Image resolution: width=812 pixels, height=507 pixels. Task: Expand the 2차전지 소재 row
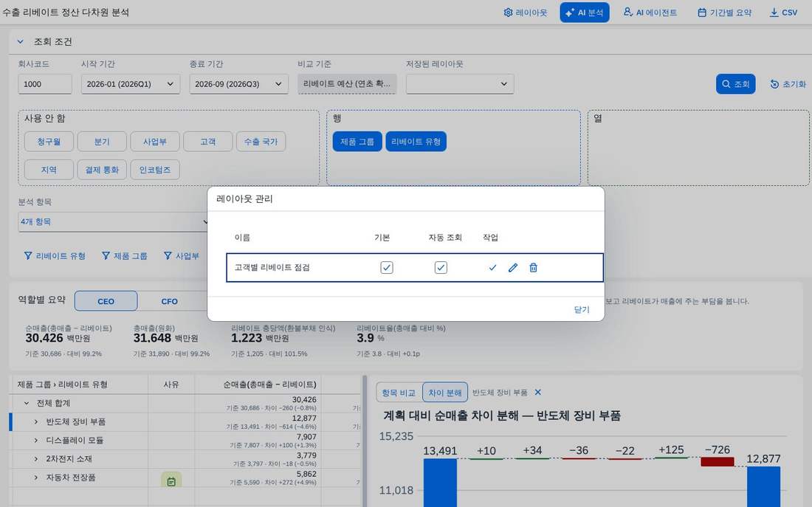(x=35, y=459)
